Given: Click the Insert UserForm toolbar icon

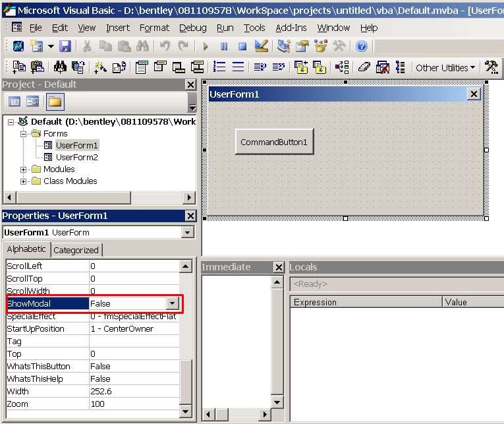Looking at the screenshot, I should pos(37,47).
